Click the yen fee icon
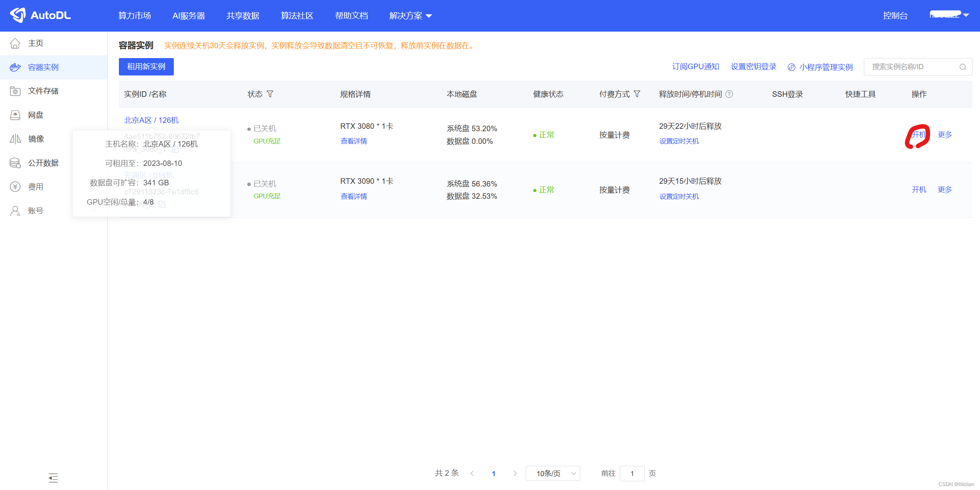The width and height of the screenshot is (980, 490). coord(15,187)
